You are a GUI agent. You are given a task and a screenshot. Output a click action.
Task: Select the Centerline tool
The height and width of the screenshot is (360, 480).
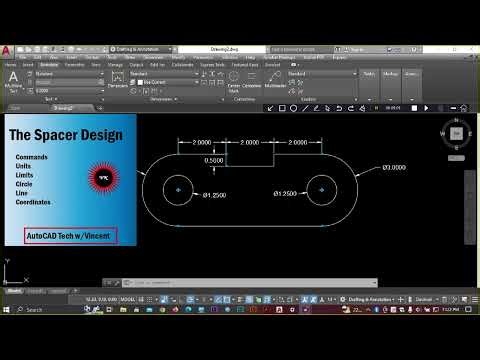252,80
